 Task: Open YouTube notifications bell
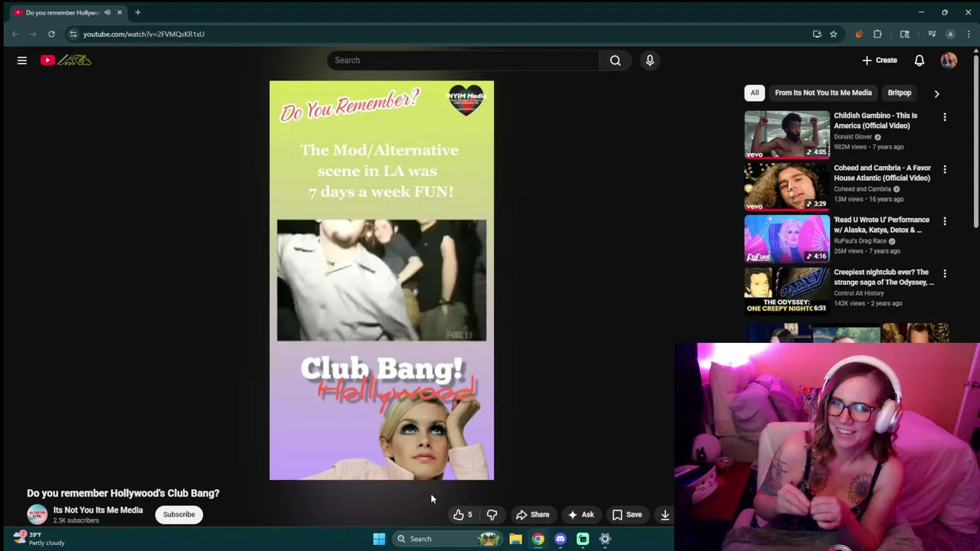(x=920, y=60)
